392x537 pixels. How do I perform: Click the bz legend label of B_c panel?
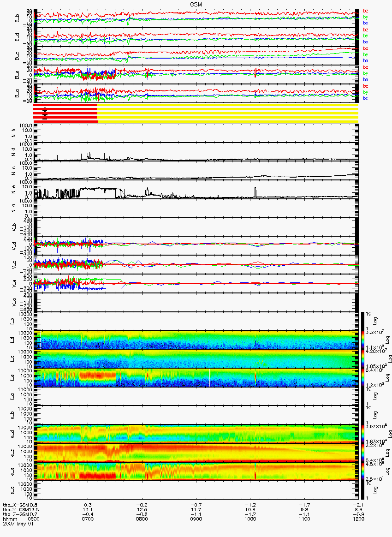[x=366, y=48]
